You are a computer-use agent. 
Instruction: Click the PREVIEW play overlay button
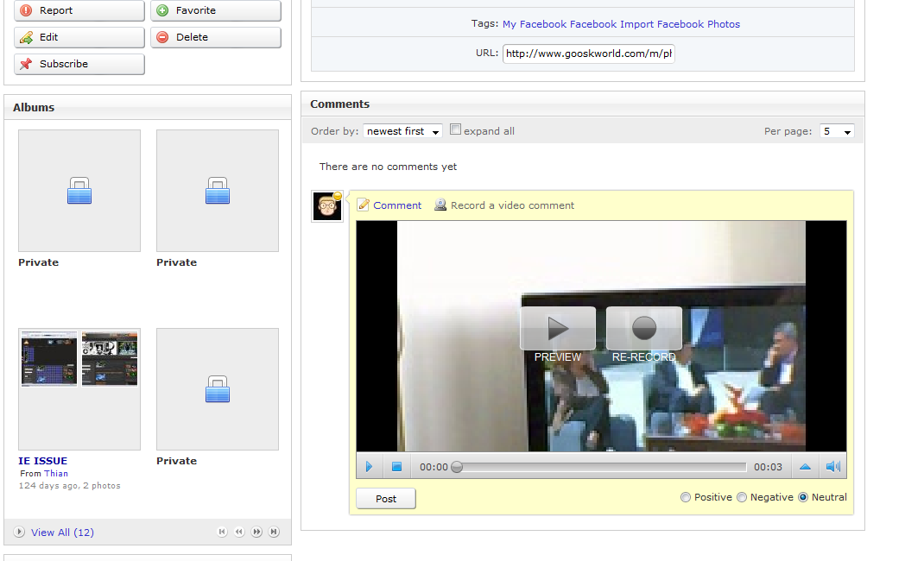tap(557, 329)
